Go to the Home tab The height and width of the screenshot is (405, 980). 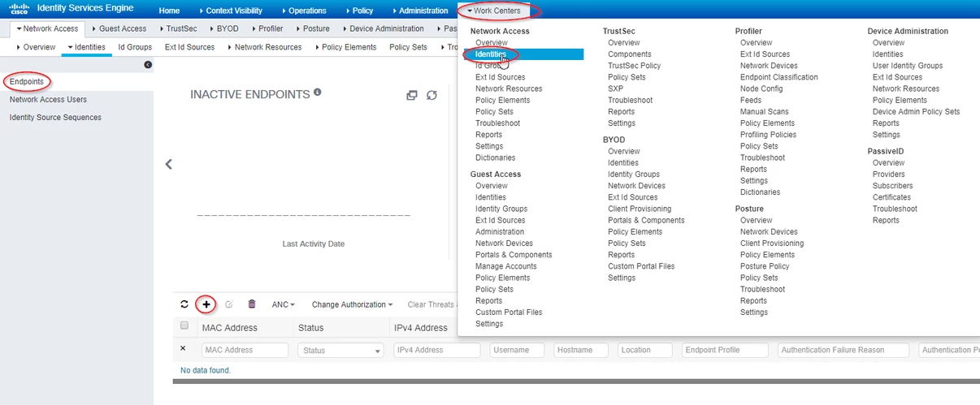169,11
